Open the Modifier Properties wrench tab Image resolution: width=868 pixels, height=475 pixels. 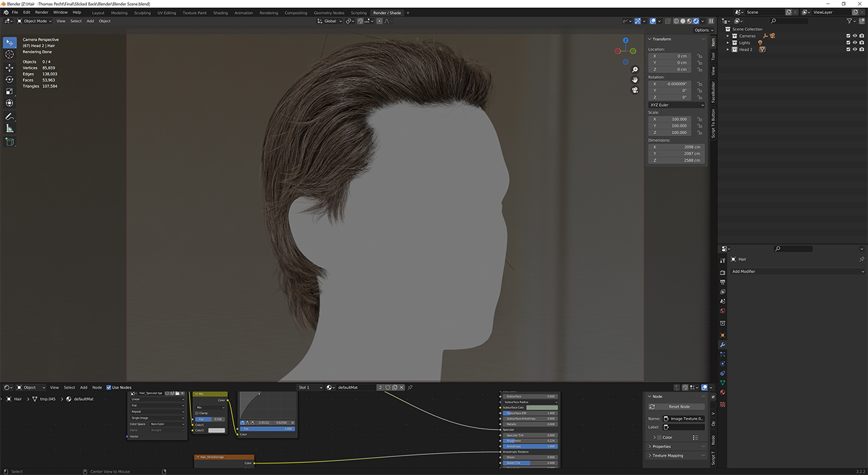coord(722,343)
